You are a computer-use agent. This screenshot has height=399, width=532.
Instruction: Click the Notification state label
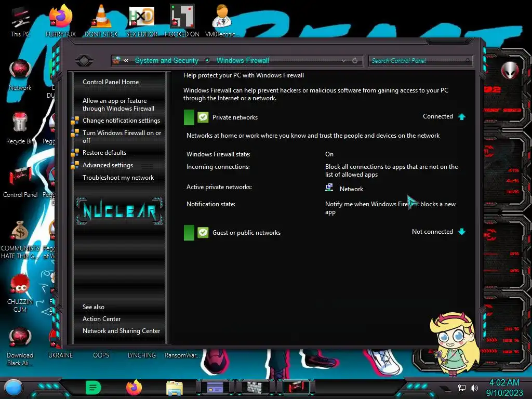pos(211,204)
